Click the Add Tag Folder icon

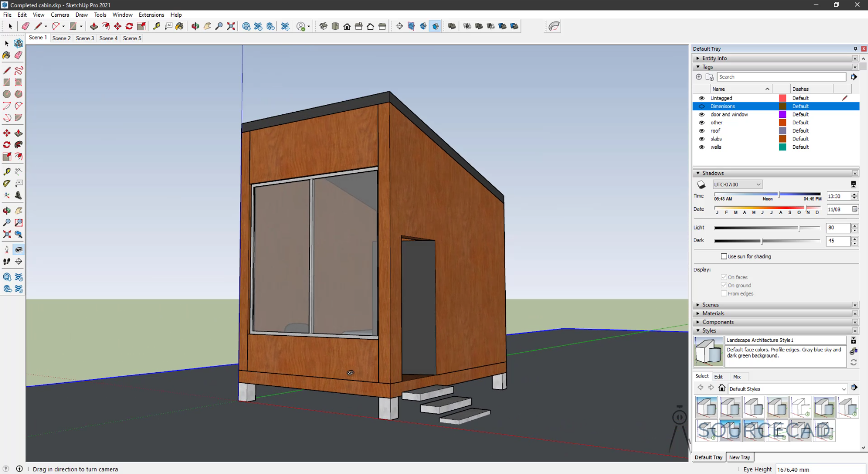pyautogui.click(x=709, y=77)
